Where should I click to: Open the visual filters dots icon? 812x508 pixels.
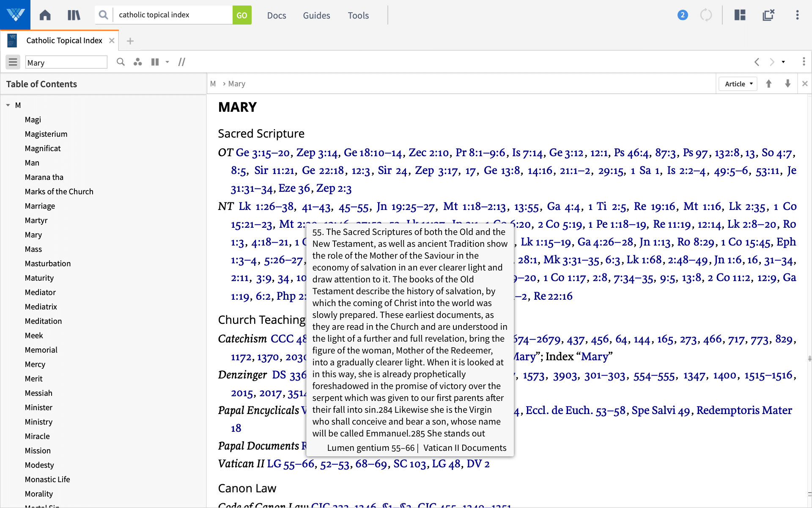tap(137, 62)
